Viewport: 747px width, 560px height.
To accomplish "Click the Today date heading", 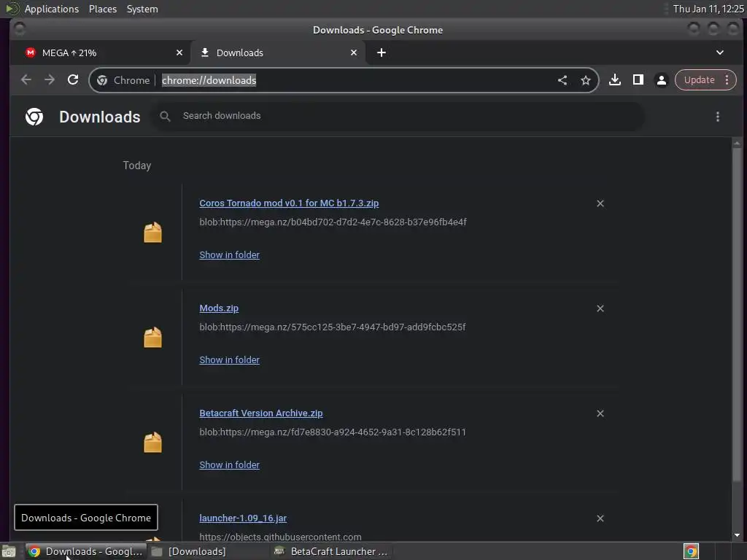I will click(x=137, y=166).
